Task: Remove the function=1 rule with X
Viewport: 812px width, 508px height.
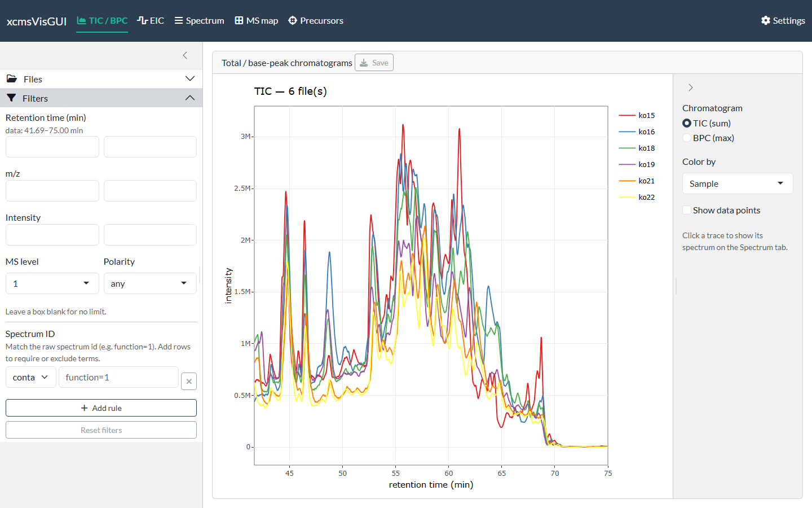Action: 189,381
